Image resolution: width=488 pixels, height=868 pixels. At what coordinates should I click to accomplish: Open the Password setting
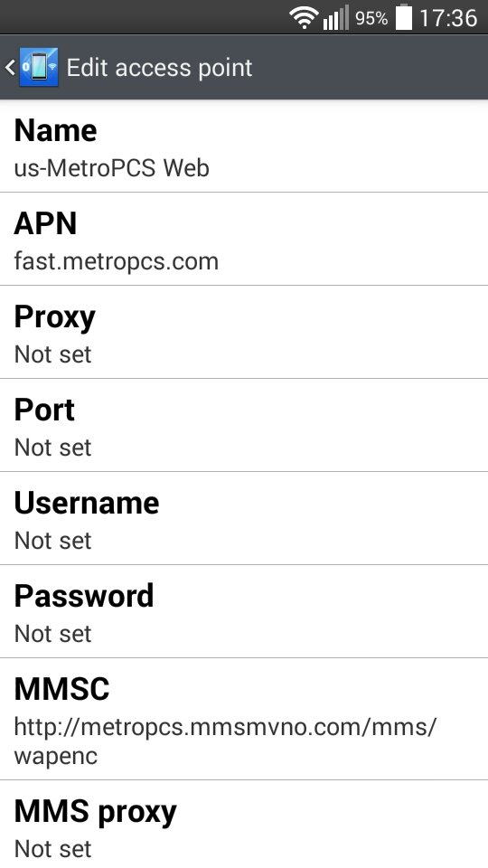click(244, 612)
